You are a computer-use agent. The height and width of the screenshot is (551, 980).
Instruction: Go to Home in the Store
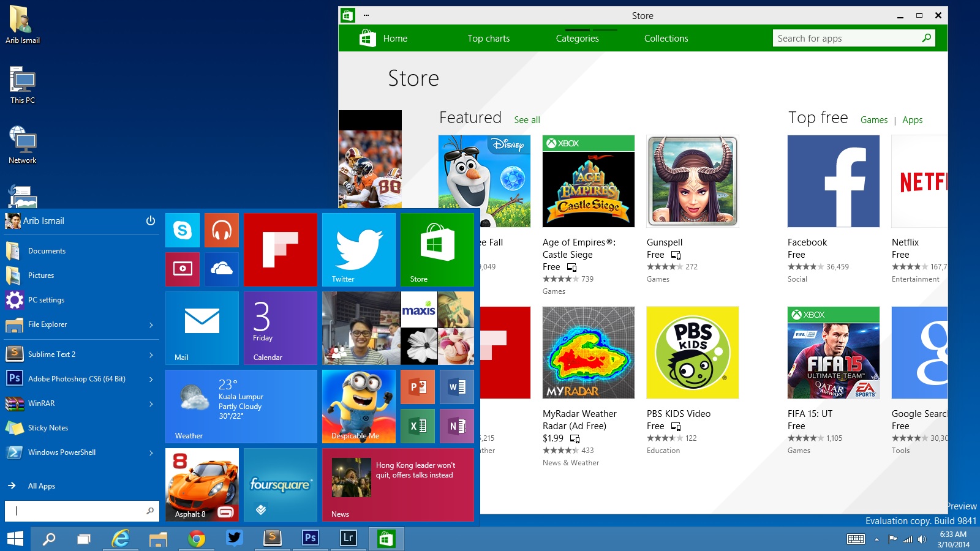tap(395, 38)
